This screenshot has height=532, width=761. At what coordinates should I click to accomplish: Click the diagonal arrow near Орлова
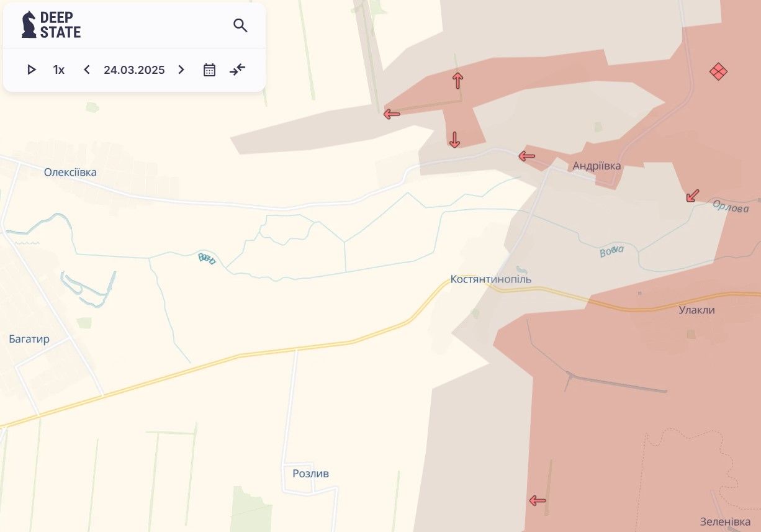click(x=693, y=196)
